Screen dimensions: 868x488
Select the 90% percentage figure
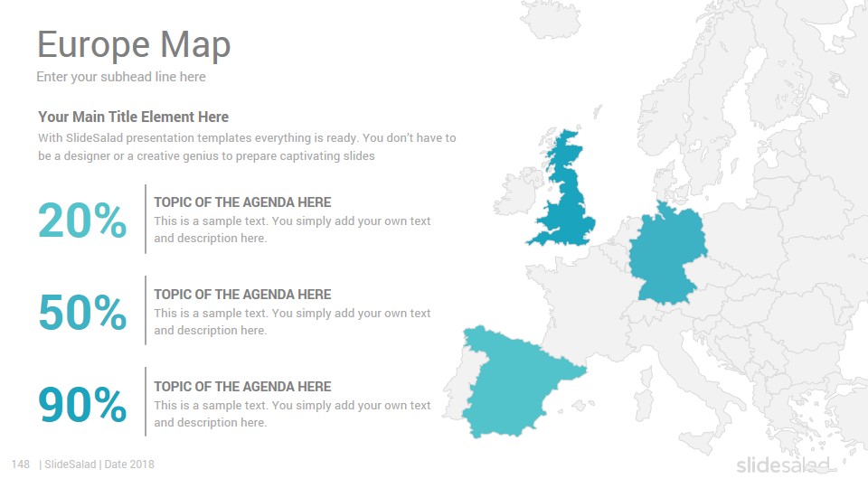82,405
